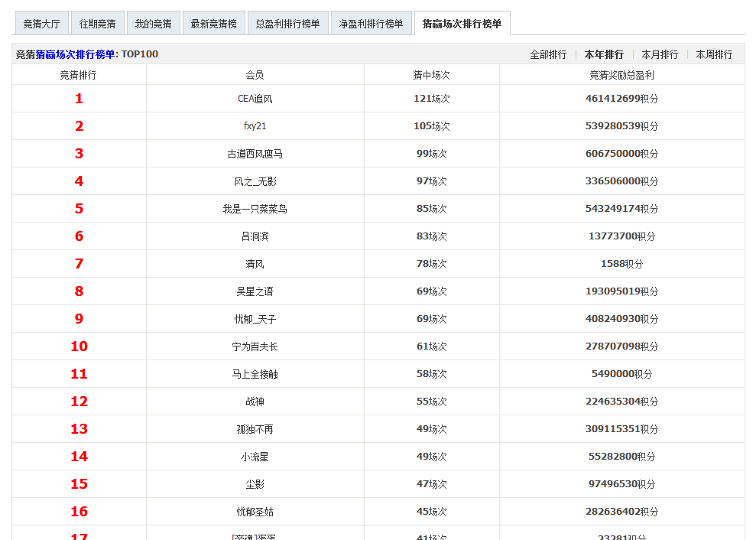Switch to 本月排行 filter
The image size is (756, 540).
click(x=660, y=54)
